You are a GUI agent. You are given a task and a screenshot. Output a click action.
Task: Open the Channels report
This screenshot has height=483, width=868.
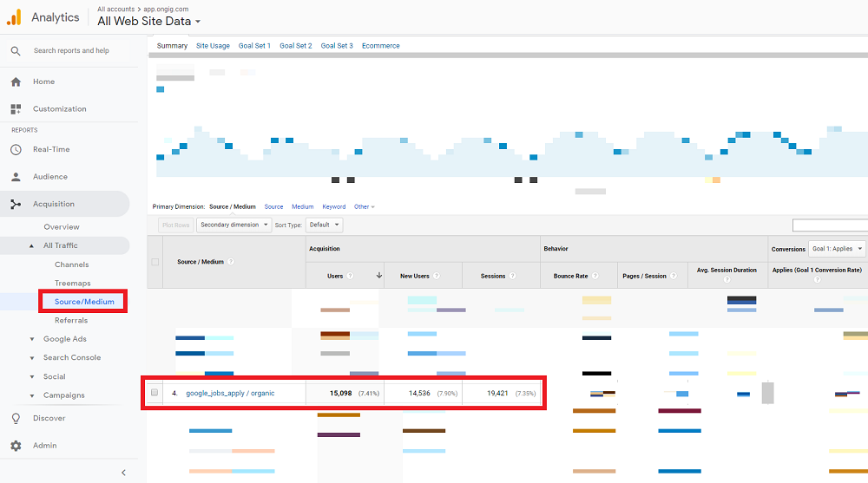tap(71, 264)
